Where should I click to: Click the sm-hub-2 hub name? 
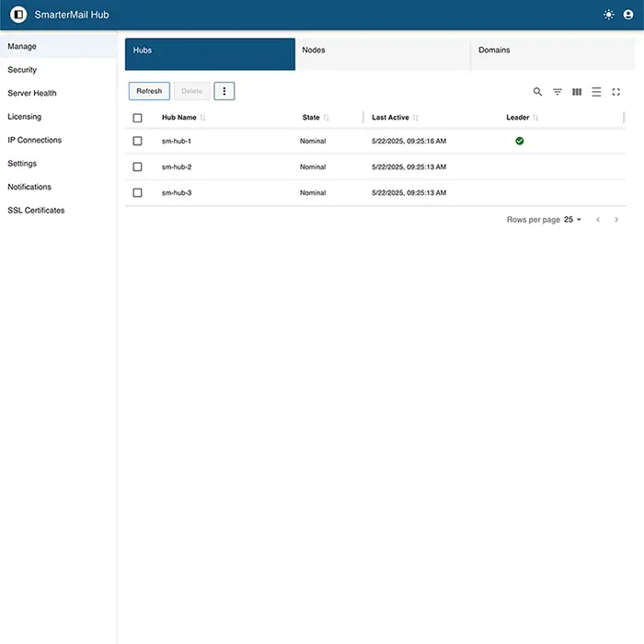[177, 167]
